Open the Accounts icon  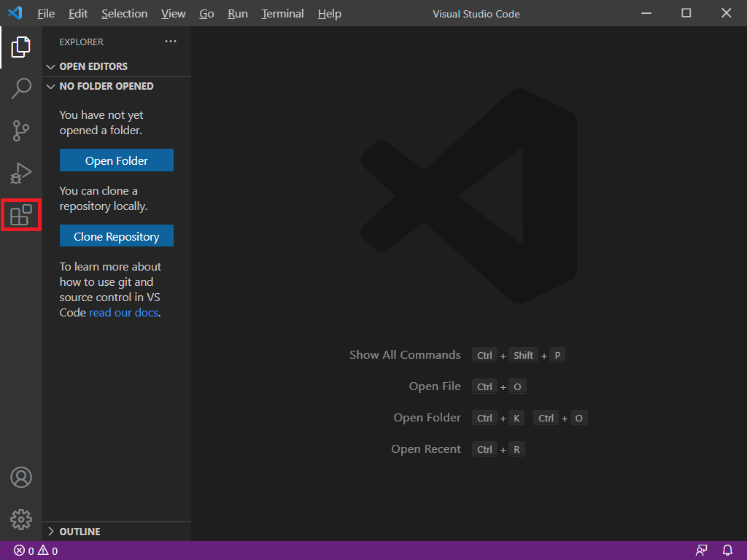coord(21,477)
